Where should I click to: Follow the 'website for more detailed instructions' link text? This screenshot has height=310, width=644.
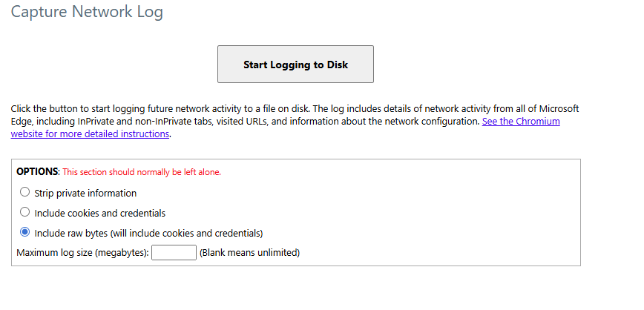[90, 133]
